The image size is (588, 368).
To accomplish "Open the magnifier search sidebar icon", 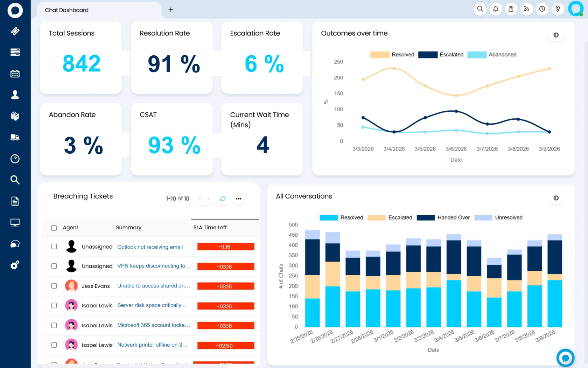I will (15, 180).
